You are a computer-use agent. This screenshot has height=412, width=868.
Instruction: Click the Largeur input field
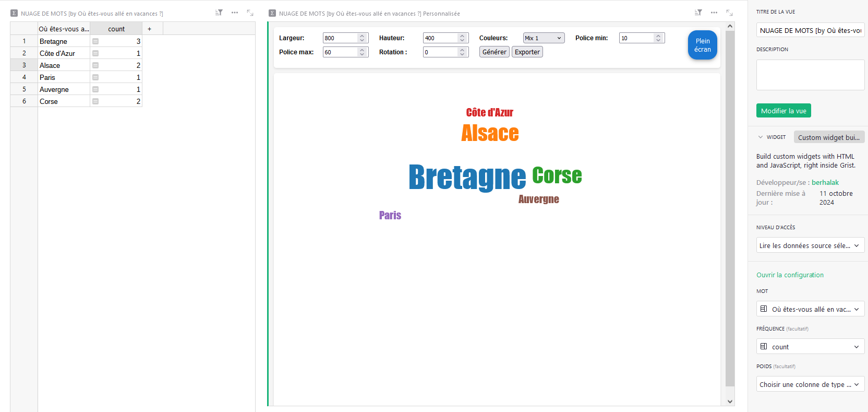pos(340,38)
